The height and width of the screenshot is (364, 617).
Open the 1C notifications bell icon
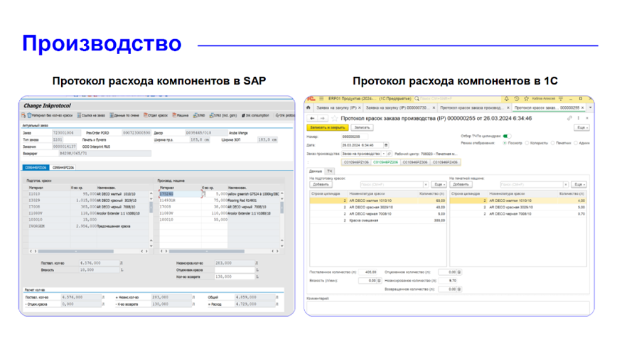coord(506,98)
